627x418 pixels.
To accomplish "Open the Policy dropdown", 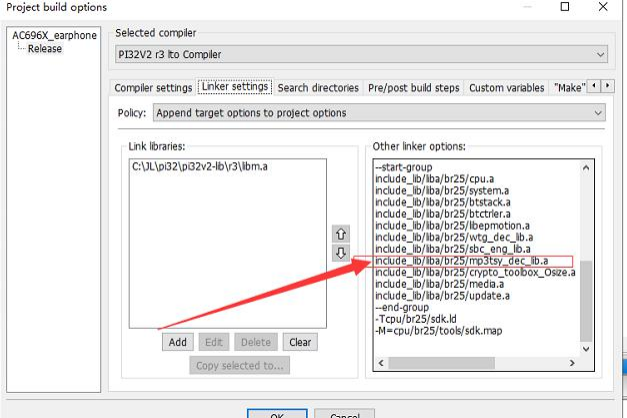I will (379, 113).
